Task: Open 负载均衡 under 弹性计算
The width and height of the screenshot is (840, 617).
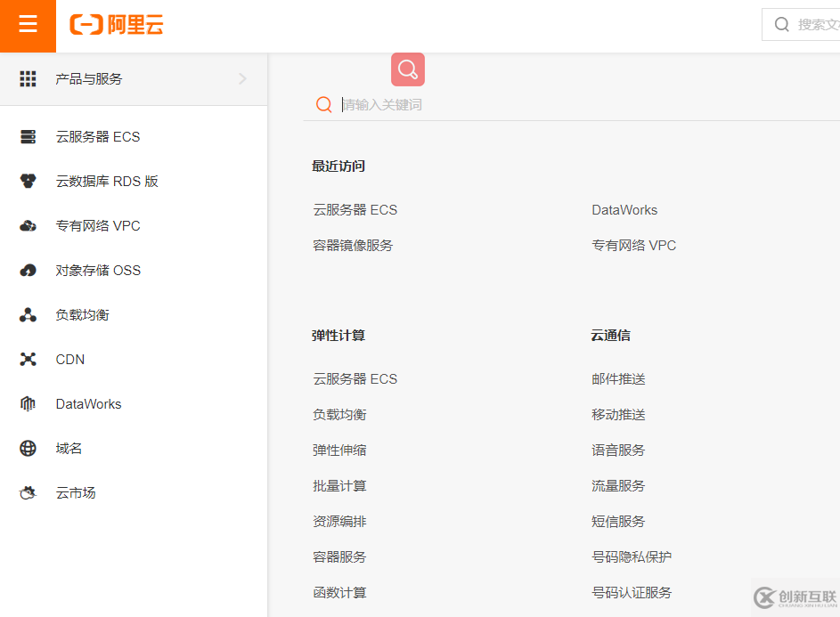Action: coord(339,415)
